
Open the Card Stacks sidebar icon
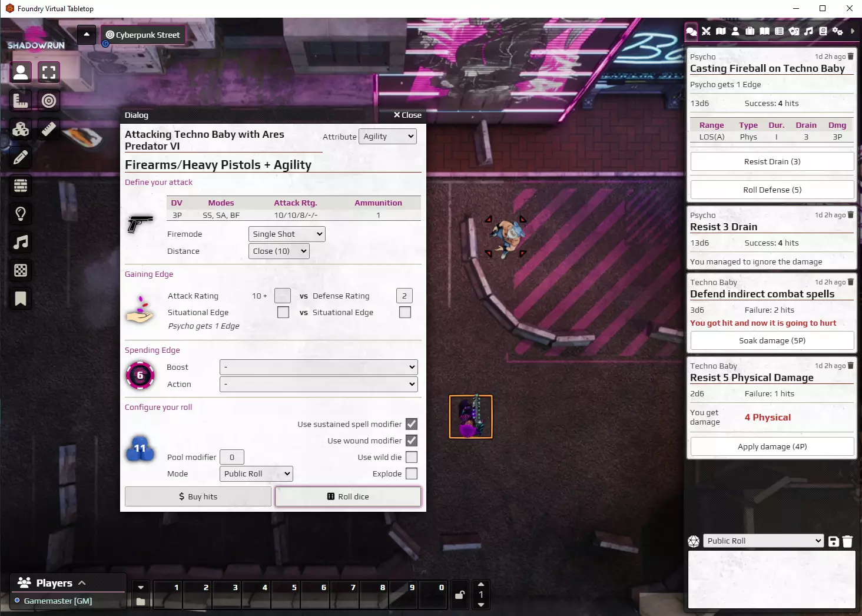(x=794, y=31)
